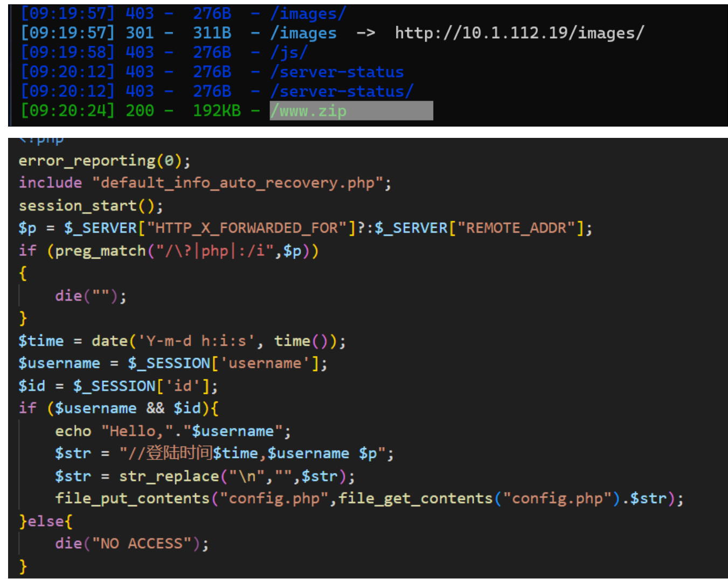Click "default_info_auto_recovery.php" include string
This screenshot has width=728, height=579.
click(238, 183)
